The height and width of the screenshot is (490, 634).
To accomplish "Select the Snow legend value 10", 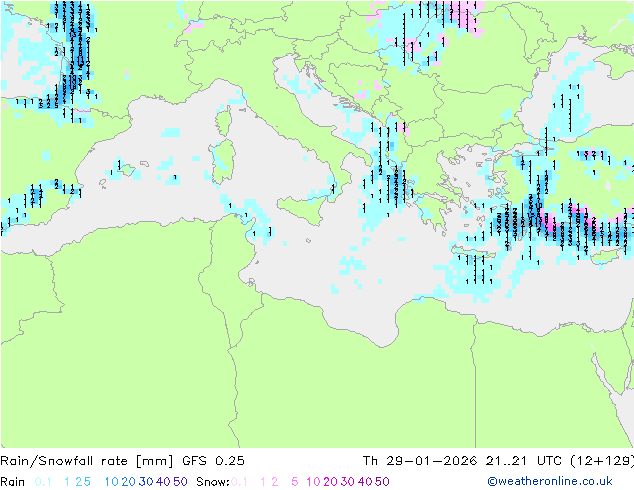I will coord(313,482).
